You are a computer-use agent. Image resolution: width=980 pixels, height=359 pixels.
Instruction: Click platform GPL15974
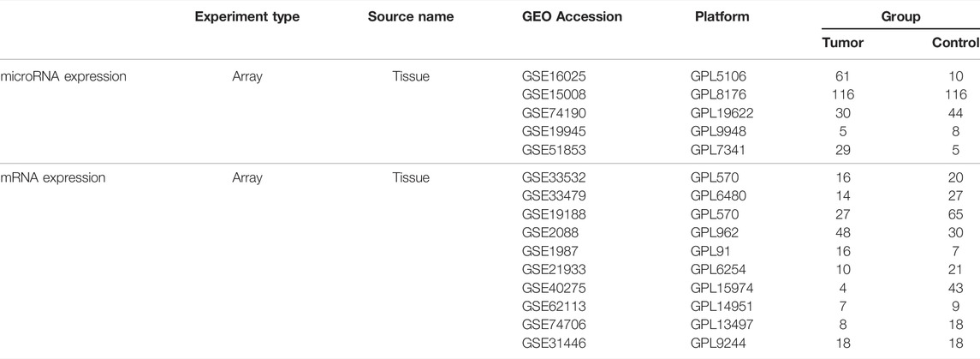tap(722, 288)
